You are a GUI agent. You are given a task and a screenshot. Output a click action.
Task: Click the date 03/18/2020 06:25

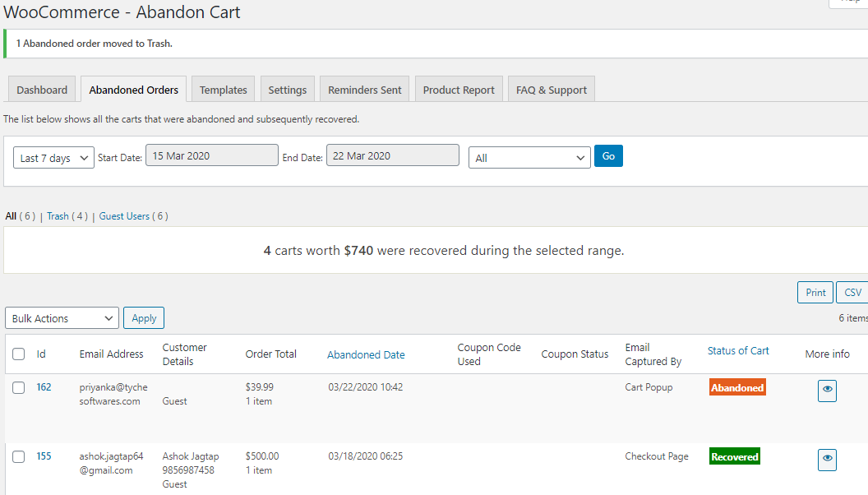point(365,456)
